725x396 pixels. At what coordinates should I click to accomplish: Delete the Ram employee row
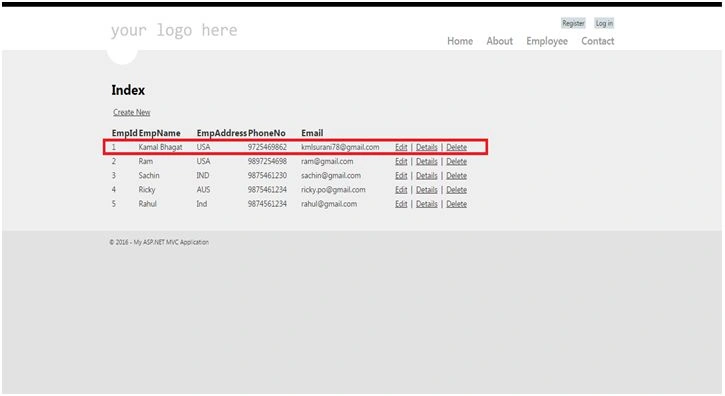point(456,161)
